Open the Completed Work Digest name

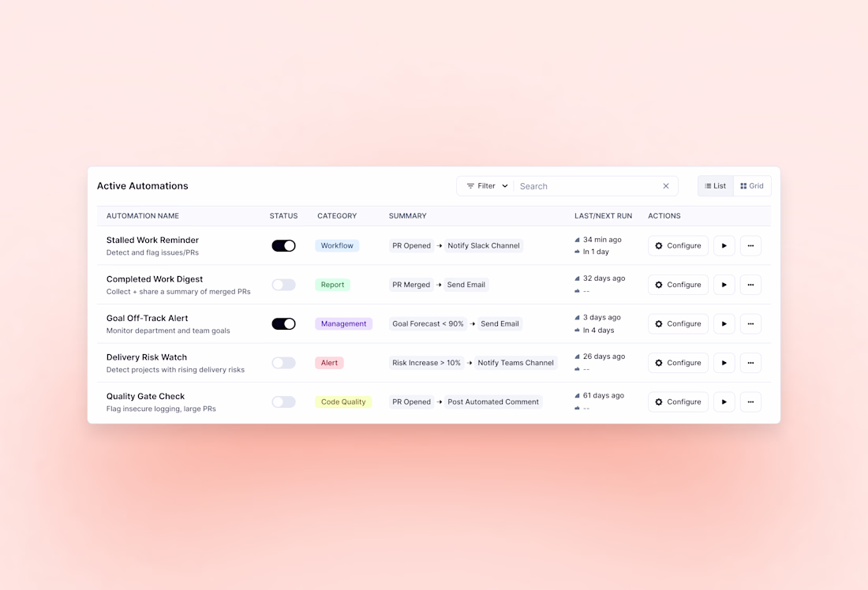pyautogui.click(x=155, y=279)
